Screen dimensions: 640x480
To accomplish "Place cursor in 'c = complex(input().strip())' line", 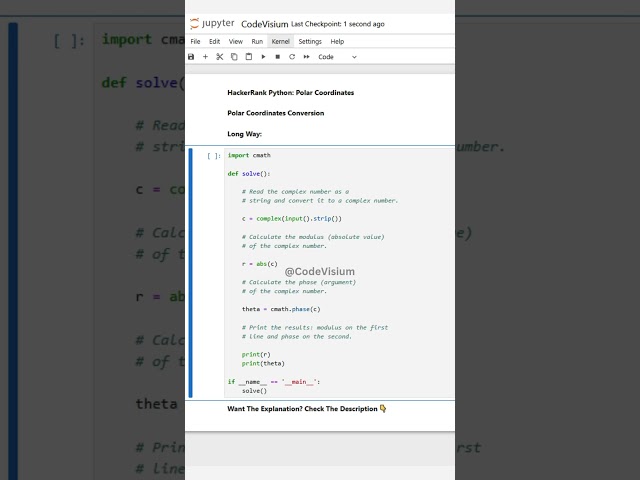I will pos(291,219).
